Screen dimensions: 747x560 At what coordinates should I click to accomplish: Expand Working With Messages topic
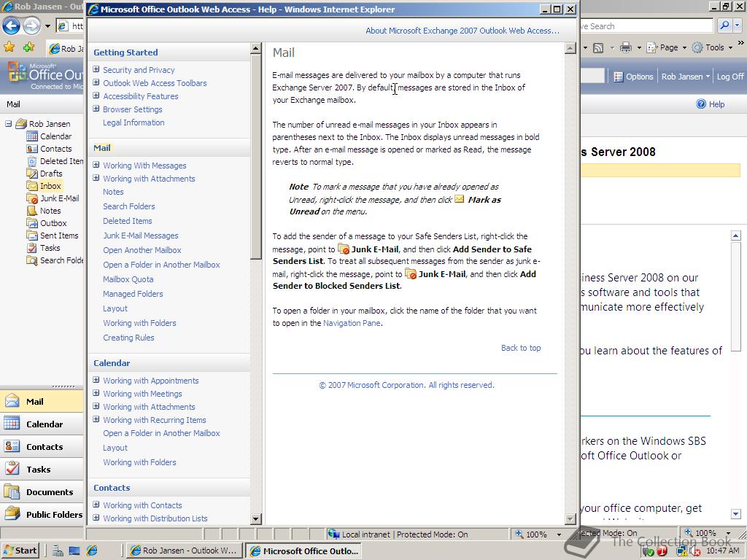pyautogui.click(x=96, y=165)
